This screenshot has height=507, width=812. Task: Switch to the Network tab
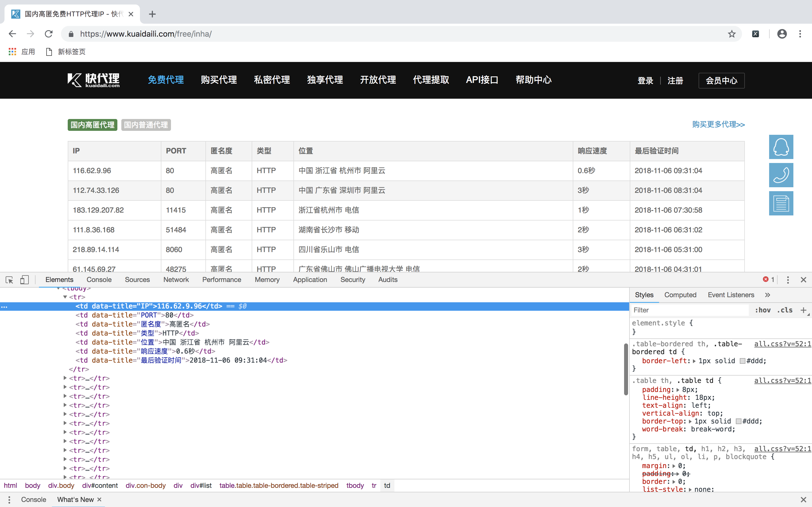click(176, 280)
